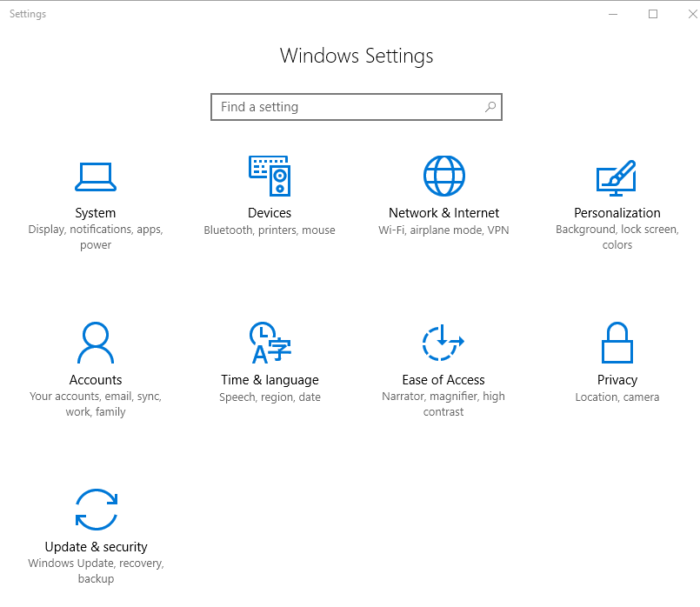This screenshot has height=607, width=700.
Task: Click the Personalization paintbrush icon
Action: tap(617, 177)
